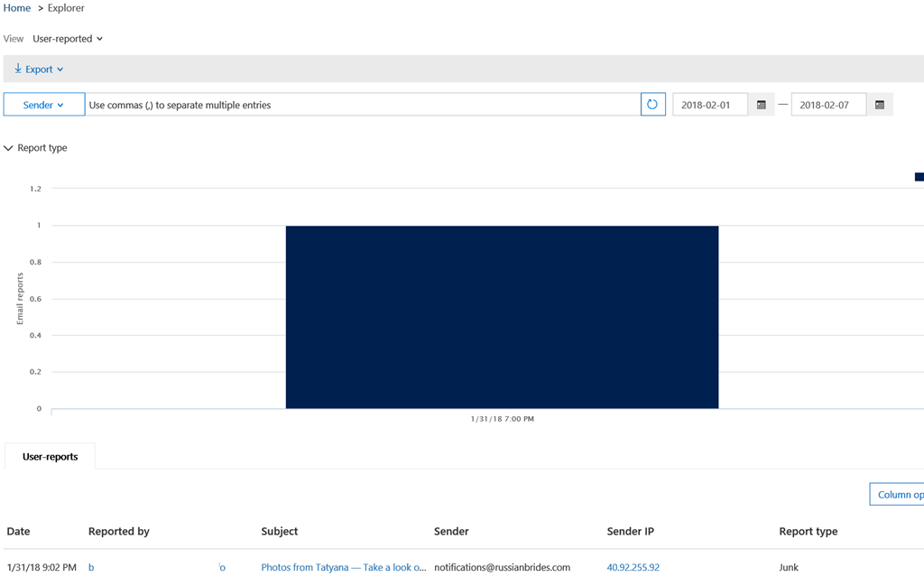Image resolution: width=924 pixels, height=577 pixels.
Task: Go to Home breadcrumb link
Action: pos(17,8)
